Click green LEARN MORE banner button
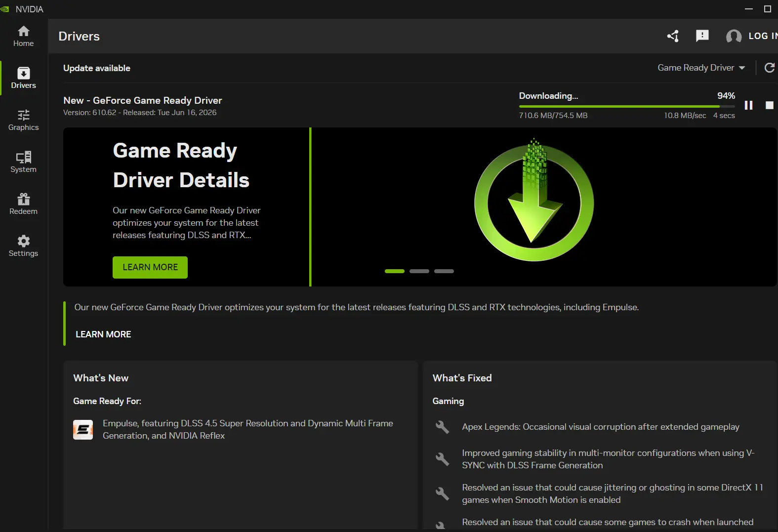This screenshot has width=778, height=532. 150,267
